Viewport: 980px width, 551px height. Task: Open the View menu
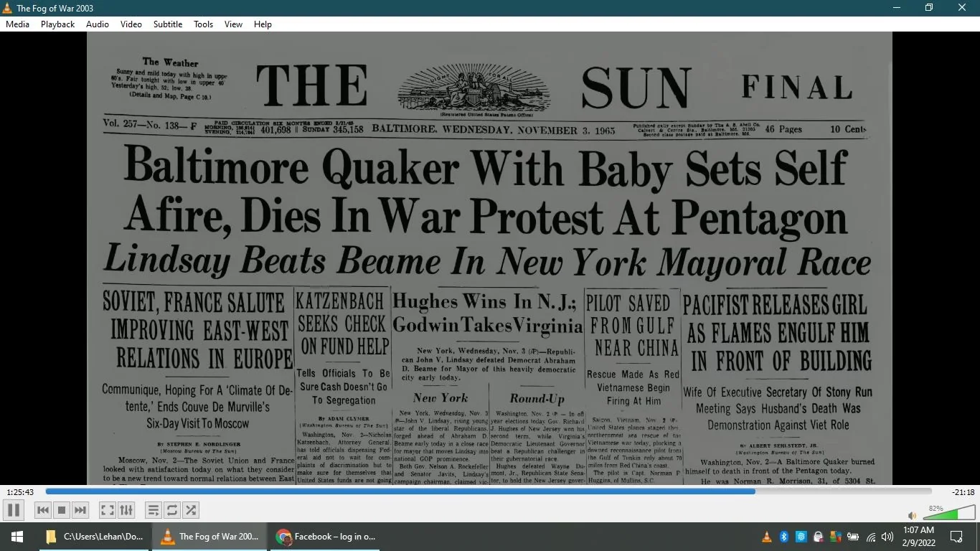[234, 24]
